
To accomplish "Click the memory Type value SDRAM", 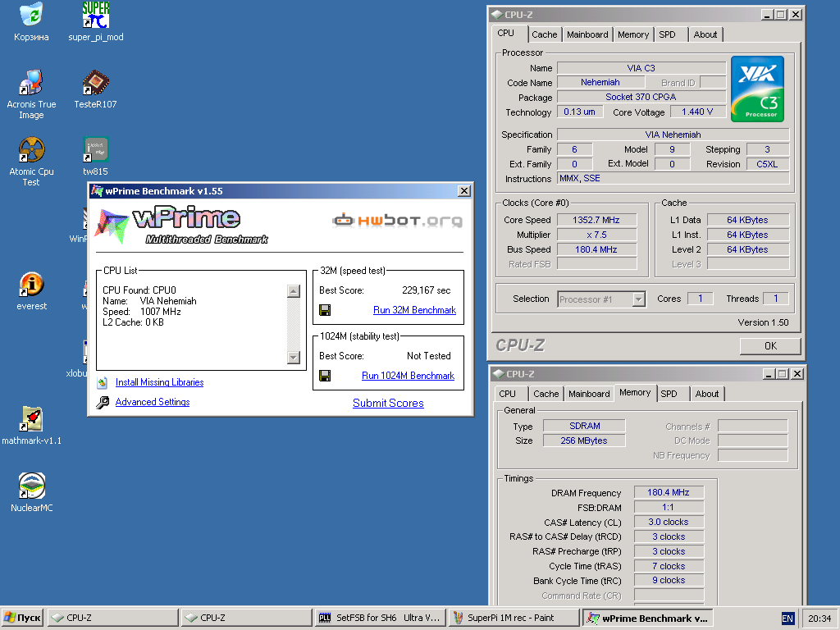I will (x=584, y=426).
